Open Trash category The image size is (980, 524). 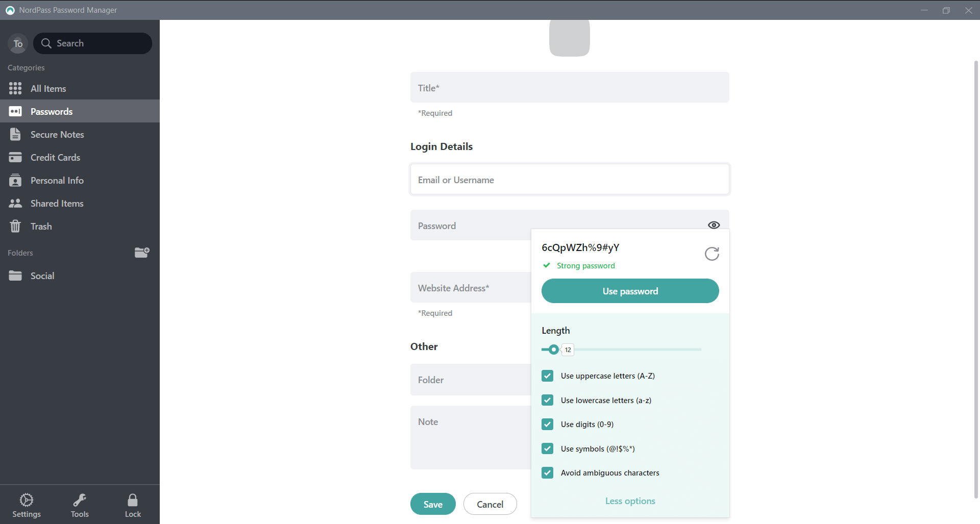(41, 226)
